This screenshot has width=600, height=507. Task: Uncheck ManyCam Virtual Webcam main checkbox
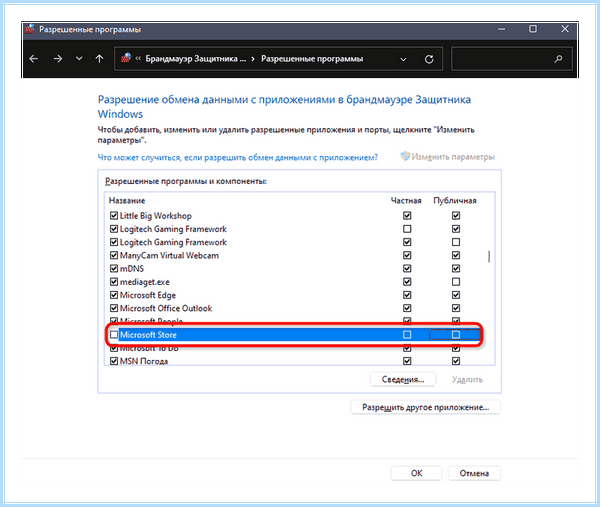point(114,255)
